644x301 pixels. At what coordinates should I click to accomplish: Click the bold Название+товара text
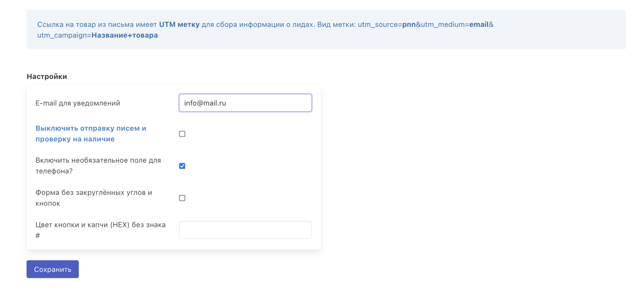(x=125, y=35)
